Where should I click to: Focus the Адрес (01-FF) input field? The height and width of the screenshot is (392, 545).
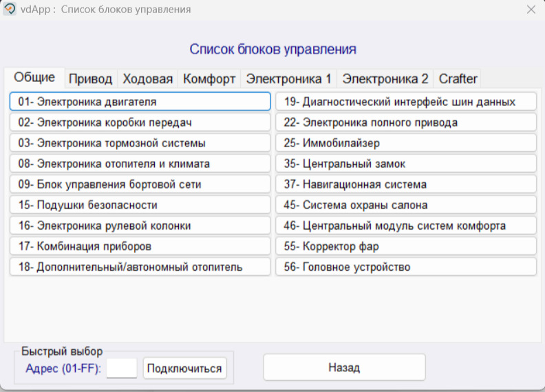pyautogui.click(x=122, y=368)
